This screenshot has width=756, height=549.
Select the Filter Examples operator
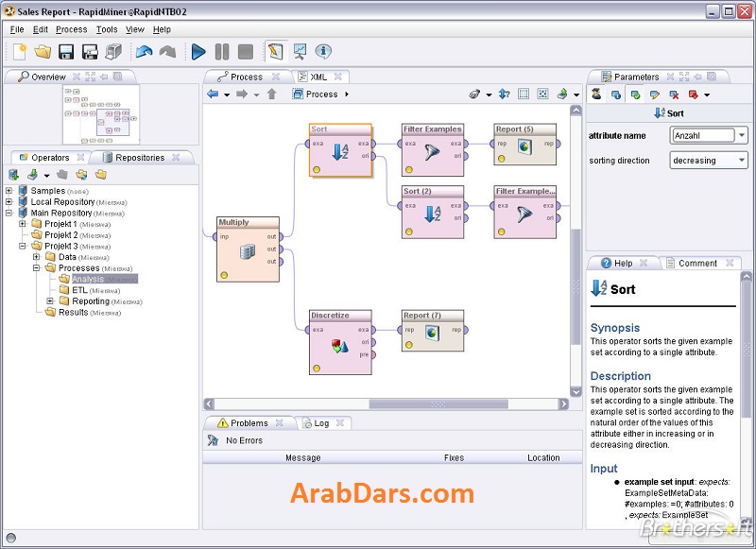click(433, 150)
